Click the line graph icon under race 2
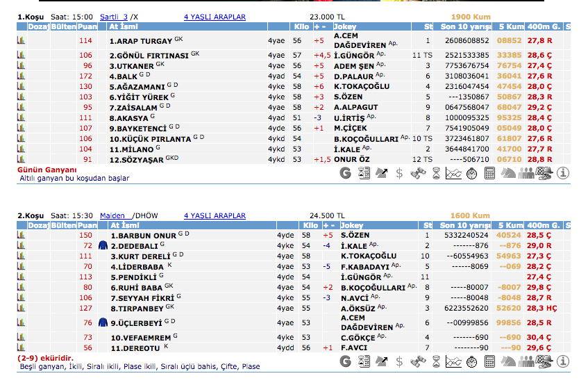Screen dimensions: 588x385 point(453,361)
